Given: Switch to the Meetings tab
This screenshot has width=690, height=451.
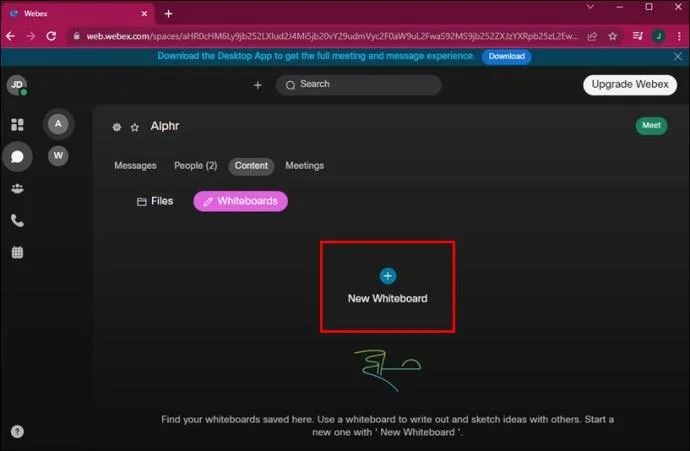Looking at the screenshot, I should pos(305,166).
